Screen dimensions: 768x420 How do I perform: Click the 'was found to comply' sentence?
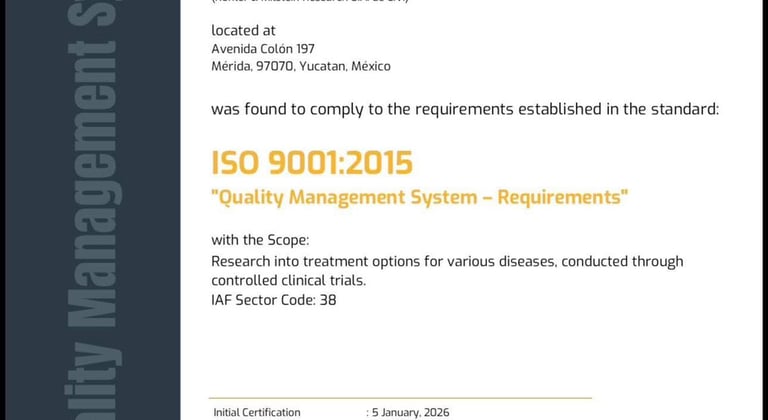pos(465,109)
